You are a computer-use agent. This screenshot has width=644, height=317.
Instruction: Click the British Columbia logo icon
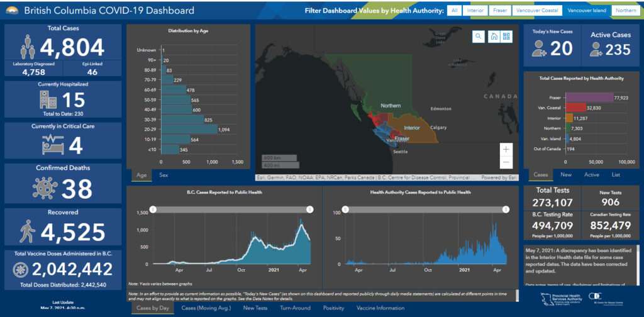tap(13, 11)
